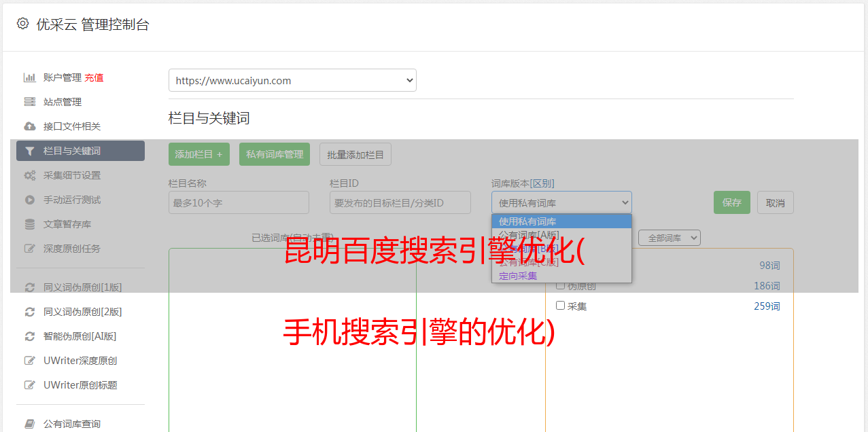The image size is (868, 432).
Task: Click the 186词 count link
Action: point(767,286)
